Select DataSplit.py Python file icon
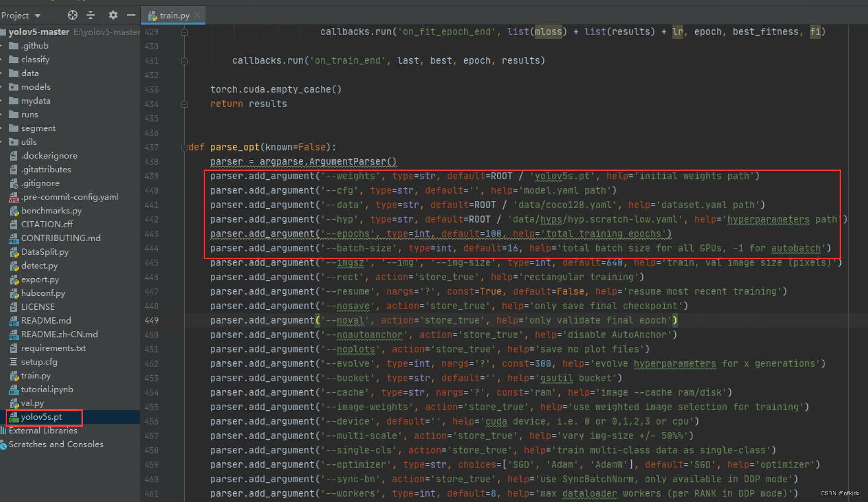 click(x=14, y=252)
